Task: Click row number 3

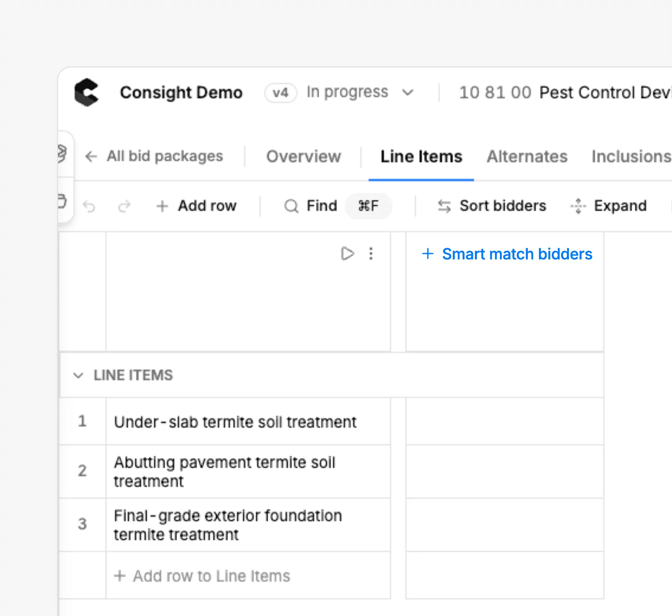Action: [82, 524]
